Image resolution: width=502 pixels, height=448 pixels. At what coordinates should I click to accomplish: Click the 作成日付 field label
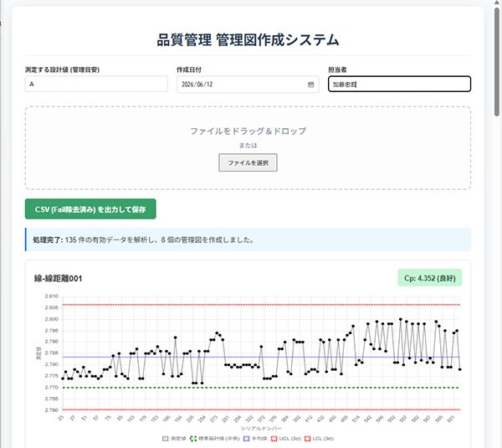(x=189, y=70)
